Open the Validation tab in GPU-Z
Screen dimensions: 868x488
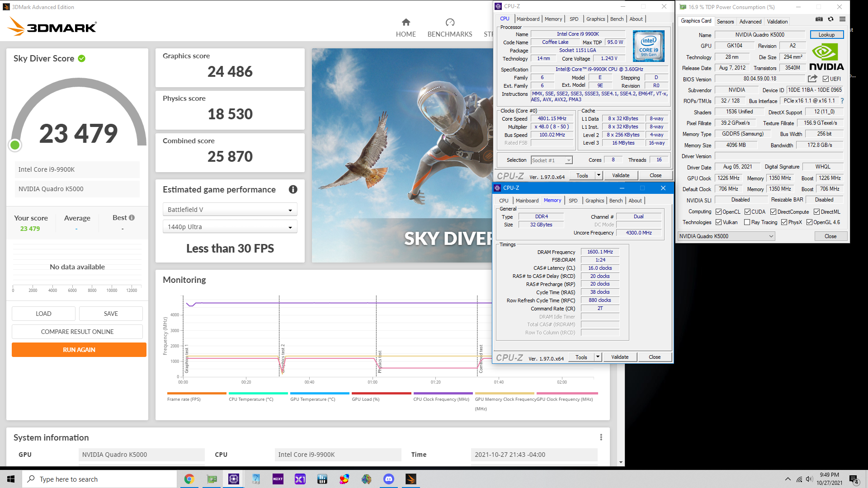pyautogui.click(x=777, y=21)
